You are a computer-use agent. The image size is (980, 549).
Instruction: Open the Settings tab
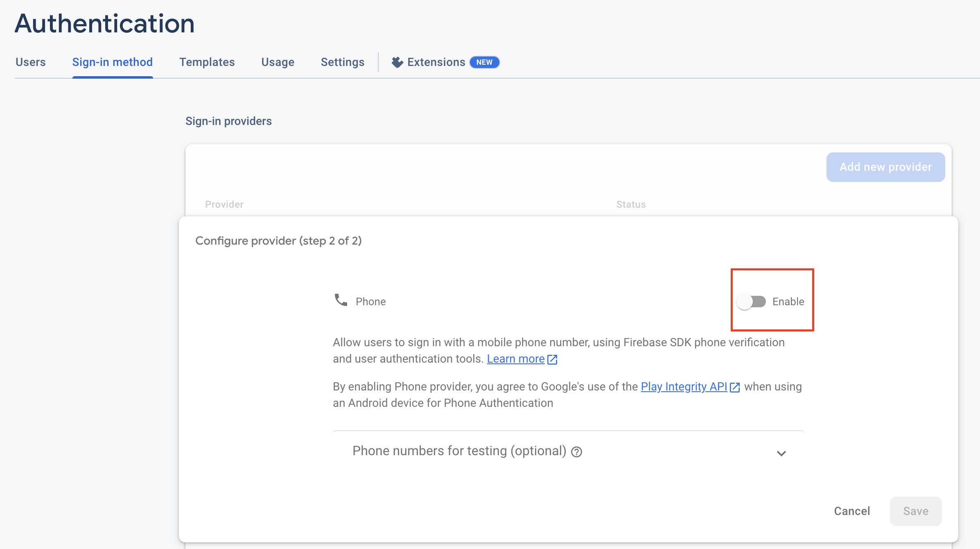(x=342, y=62)
